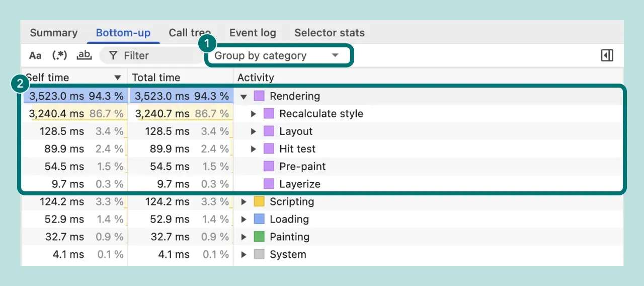
Task: Toggle the regular expression filter option
Action: click(60, 56)
